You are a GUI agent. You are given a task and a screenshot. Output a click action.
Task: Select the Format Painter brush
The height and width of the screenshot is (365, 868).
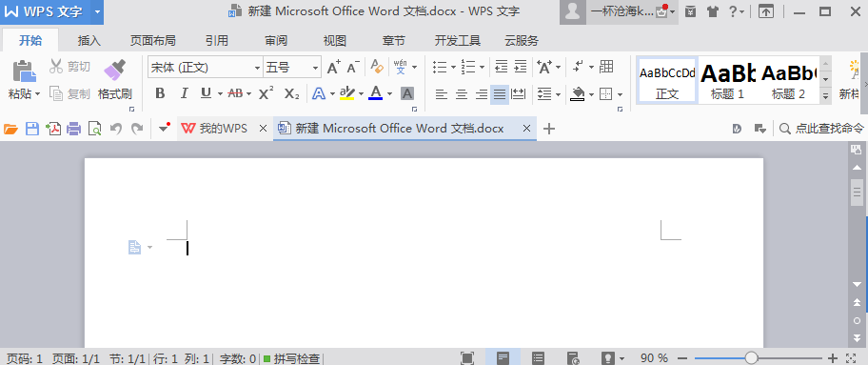pos(115,71)
